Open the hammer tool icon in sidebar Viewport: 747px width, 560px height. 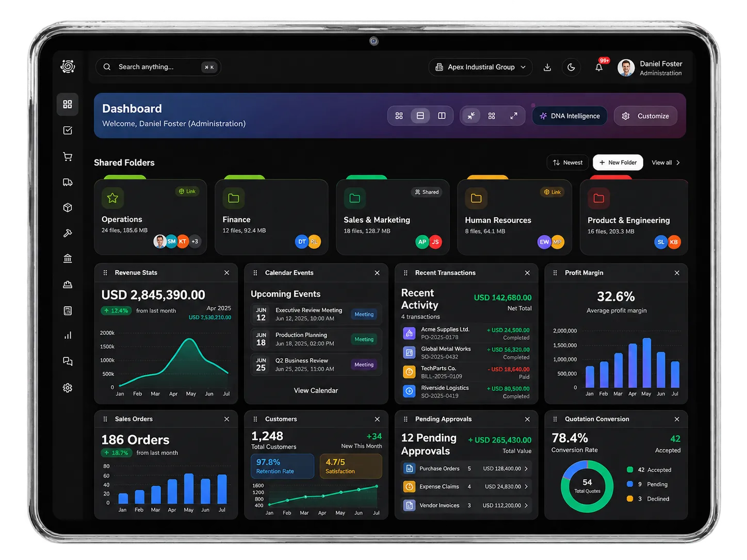(68, 233)
